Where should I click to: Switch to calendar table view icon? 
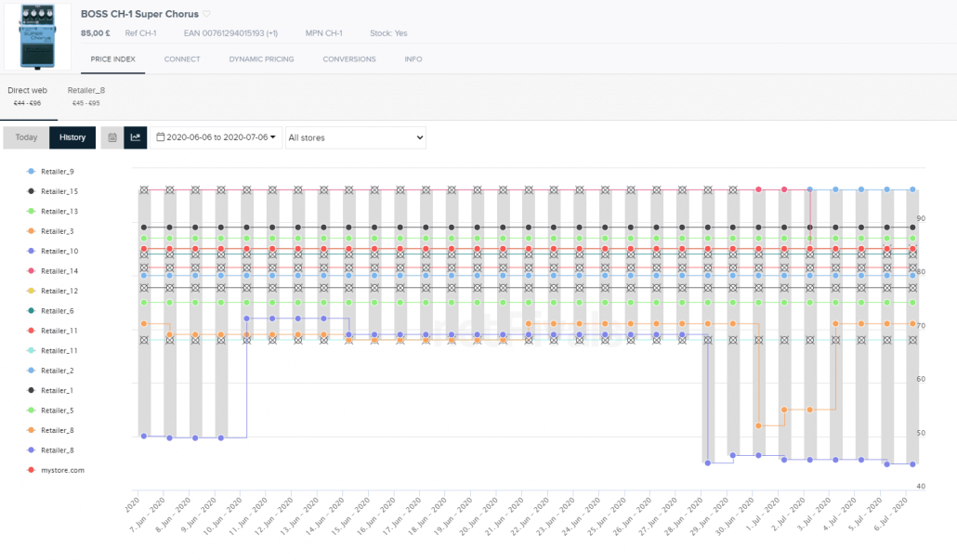click(112, 137)
